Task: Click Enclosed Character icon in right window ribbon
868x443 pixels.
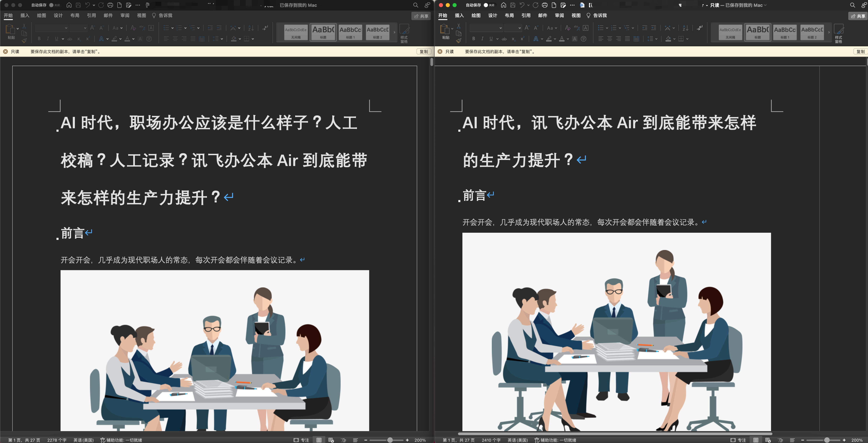Action: (583, 39)
